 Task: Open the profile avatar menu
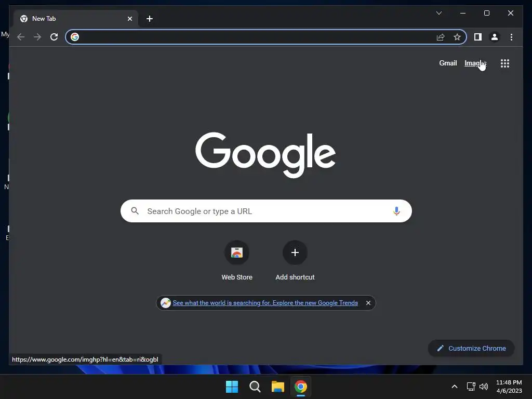tap(495, 37)
